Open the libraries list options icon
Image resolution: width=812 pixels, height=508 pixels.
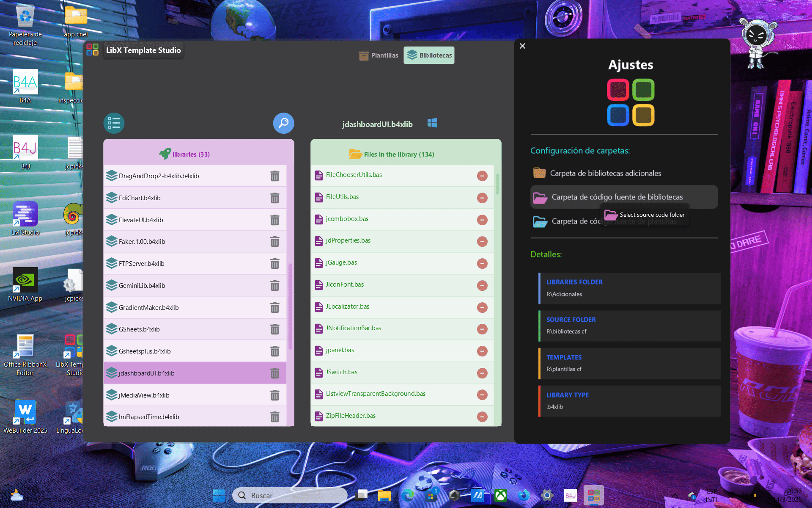point(114,123)
